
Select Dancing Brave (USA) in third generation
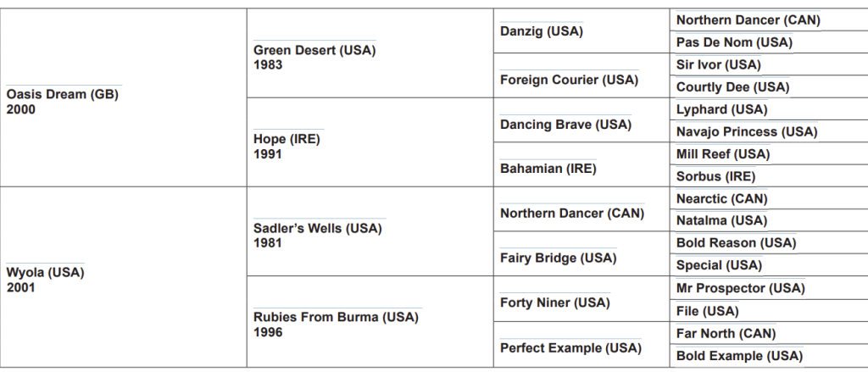pos(565,125)
